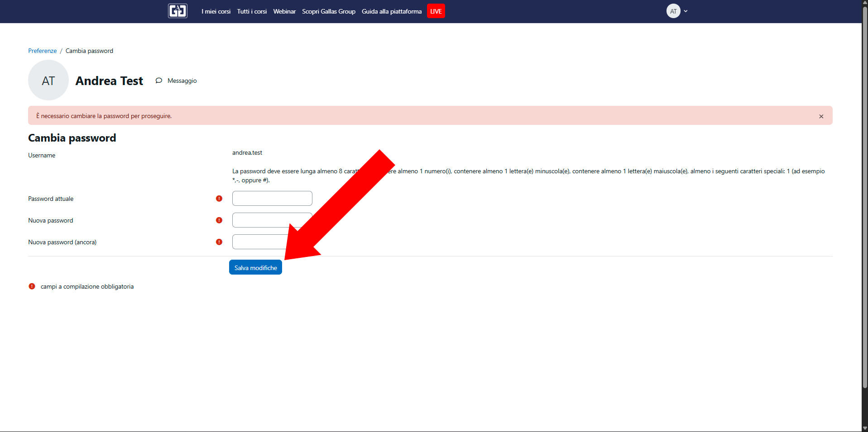The image size is (868, 432).
Task: Click the red LIVE button
Action: [436, 11]
